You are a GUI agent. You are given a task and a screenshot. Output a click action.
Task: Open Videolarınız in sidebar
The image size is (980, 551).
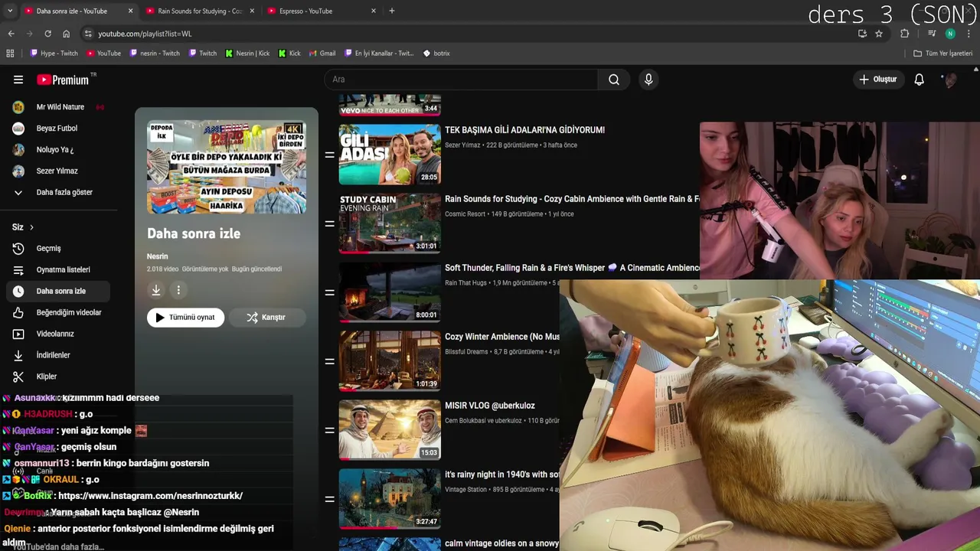tap(57, 334)
